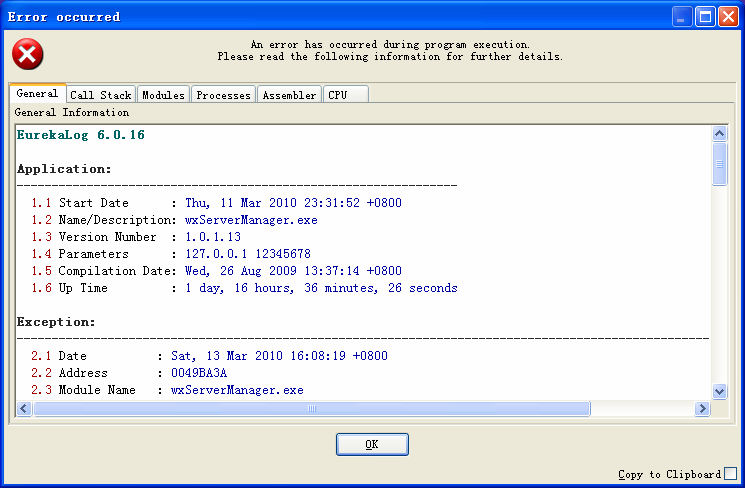Viewport: 745px width, 488px height.
Task: Click the exception address 0049BA3A
Action: tap(199, 373)
